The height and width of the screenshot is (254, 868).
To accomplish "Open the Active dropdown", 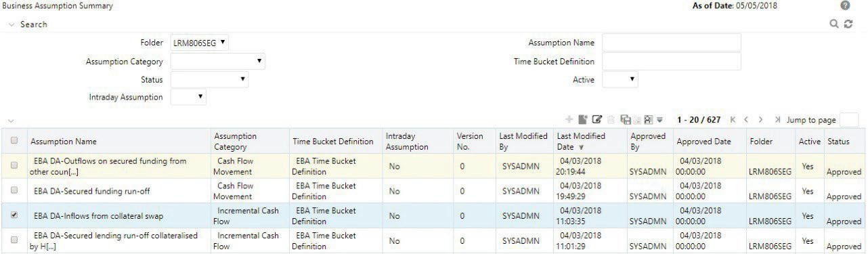I will coord(620,79).
